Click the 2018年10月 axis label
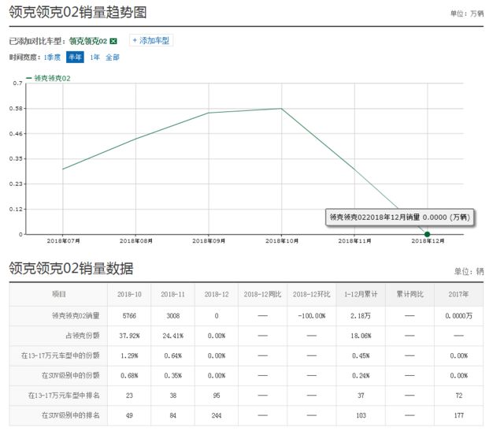The image size is (504, 435). pos(282,240)
